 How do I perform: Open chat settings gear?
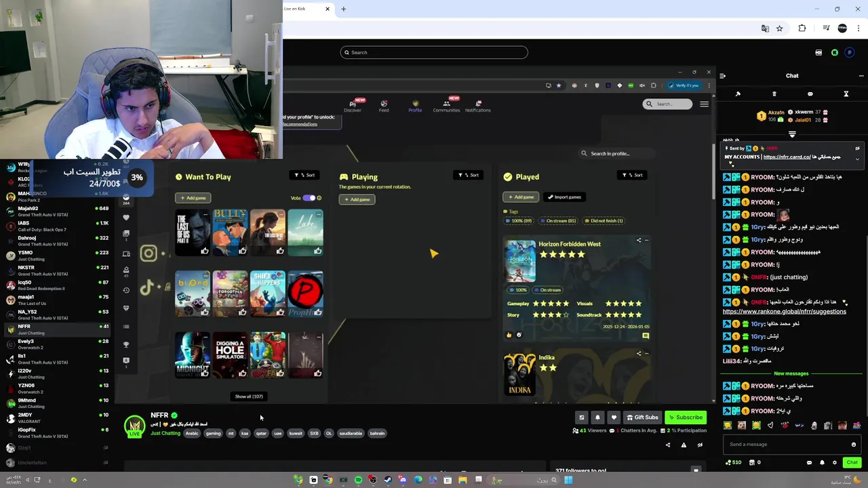835,462
